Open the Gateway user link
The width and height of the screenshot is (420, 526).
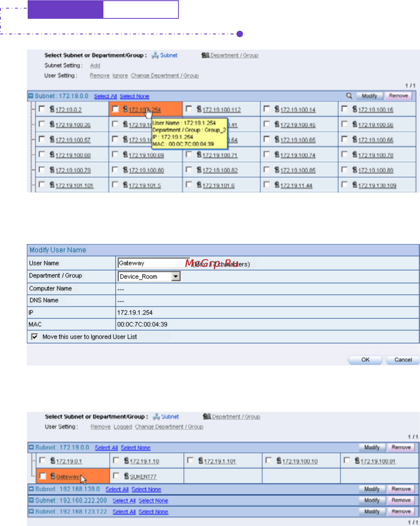click(68, 477)
